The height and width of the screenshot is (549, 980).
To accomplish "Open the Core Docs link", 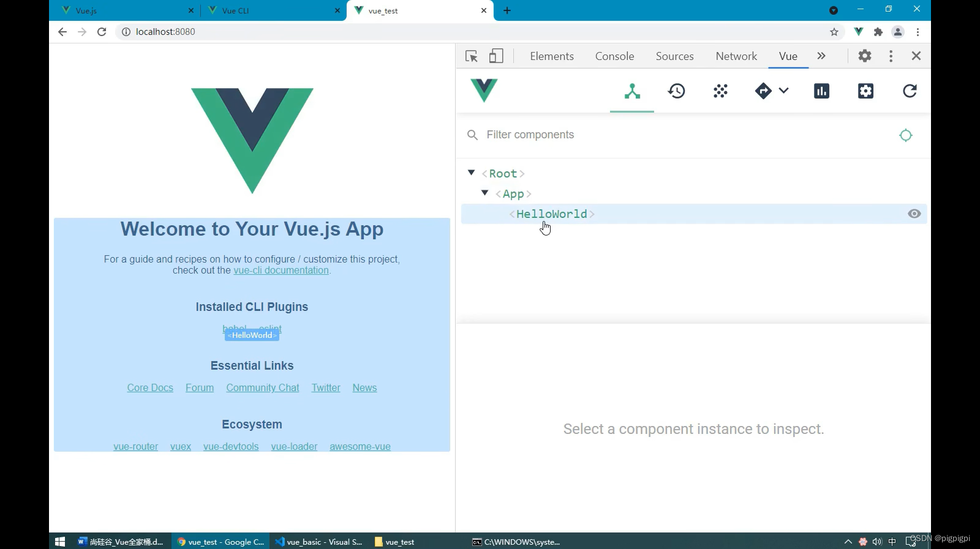I will click(150, 388).
